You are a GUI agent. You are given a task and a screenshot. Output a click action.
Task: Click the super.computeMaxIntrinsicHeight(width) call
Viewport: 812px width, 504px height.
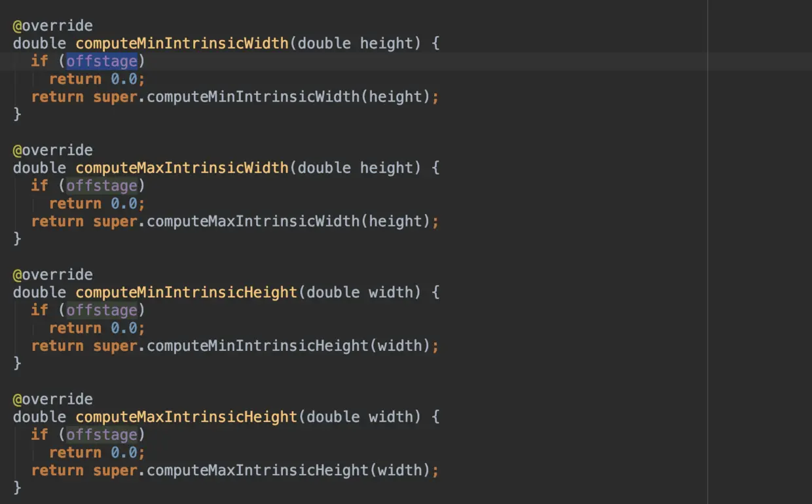point(261,470)
